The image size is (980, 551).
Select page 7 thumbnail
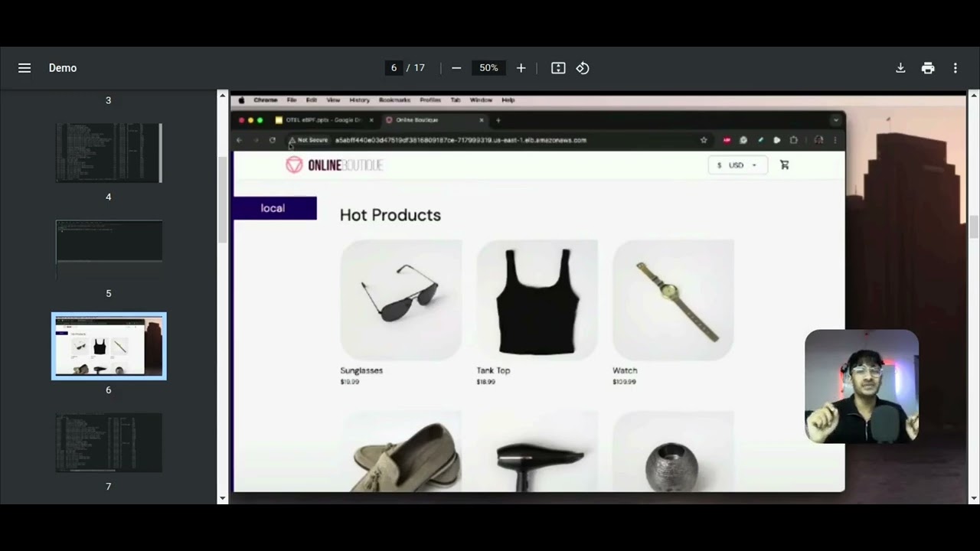(x=109, y=442)
